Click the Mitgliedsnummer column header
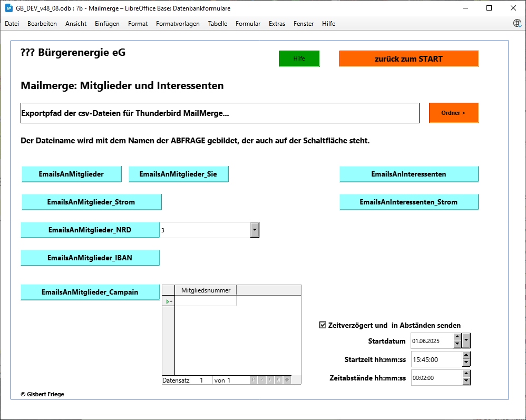This screenshot has width=526, height=420. click(206, 290)
